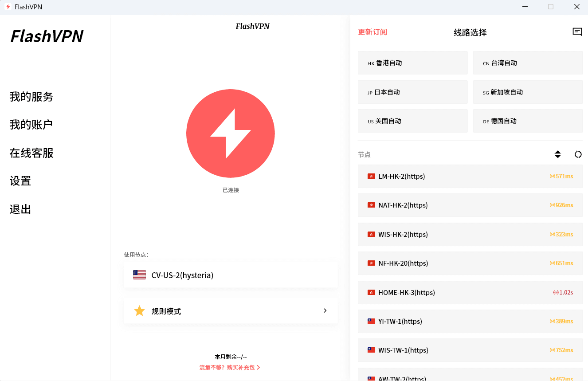Open 我的账户 in the sidebar
588x381 pixels.
[31, 125]
